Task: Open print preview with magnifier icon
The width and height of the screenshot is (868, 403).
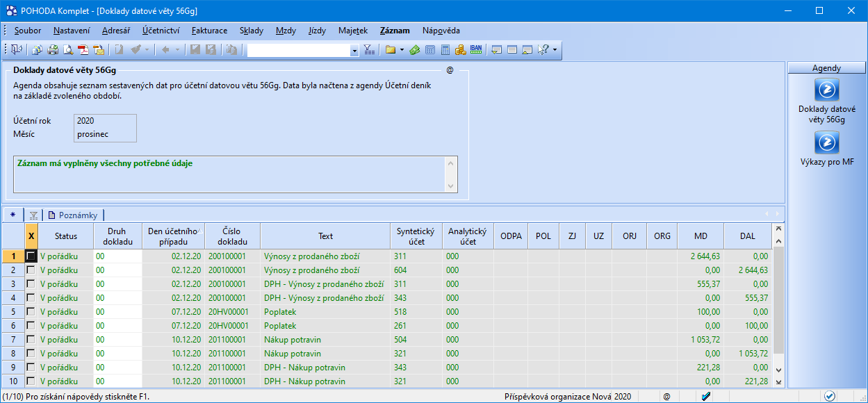Action: (x=68, y=50)
